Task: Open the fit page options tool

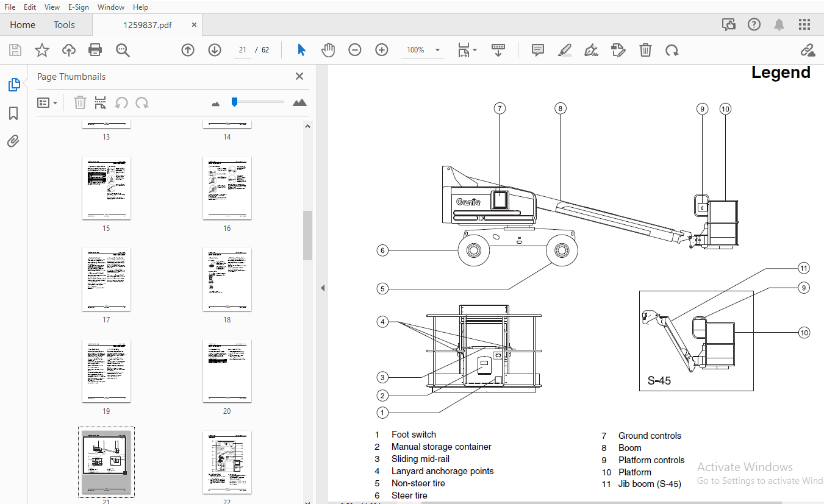Action: [464, 50]
